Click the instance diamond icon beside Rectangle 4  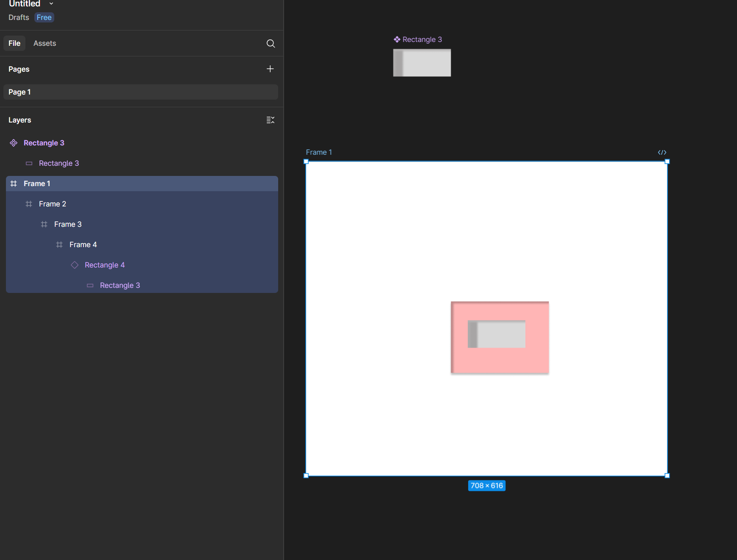tap(75, 265)
